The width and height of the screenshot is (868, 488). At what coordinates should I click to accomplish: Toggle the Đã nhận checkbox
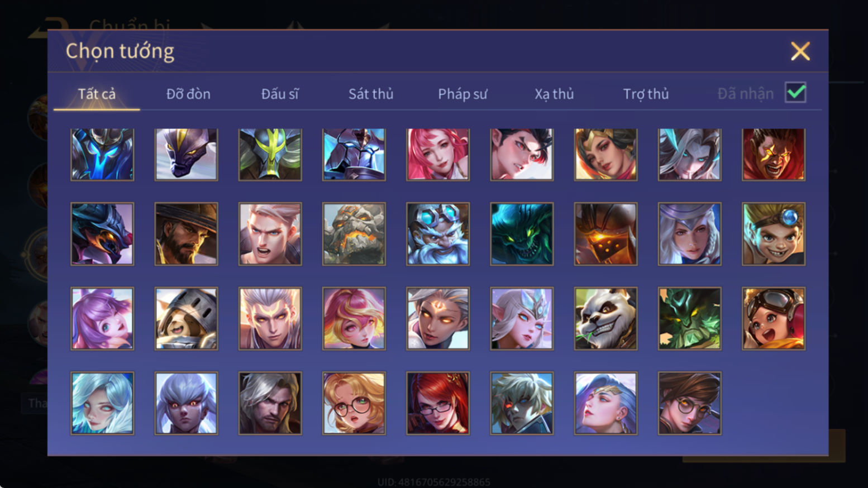(x=795, y=93)
